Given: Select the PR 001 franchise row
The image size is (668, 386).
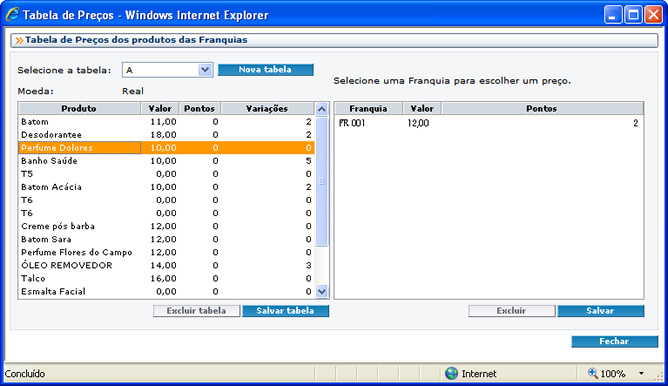Looking at the screenshot, I should (489, 123).
